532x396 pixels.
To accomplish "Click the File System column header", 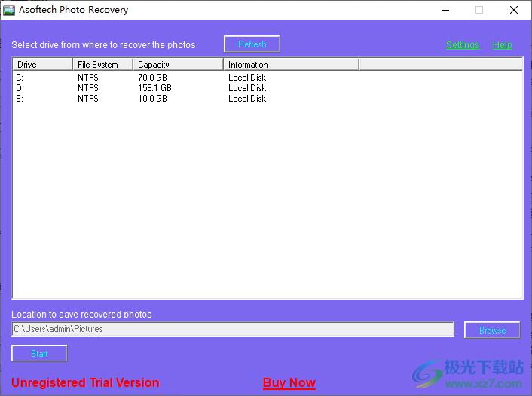I will coord(102,65).
